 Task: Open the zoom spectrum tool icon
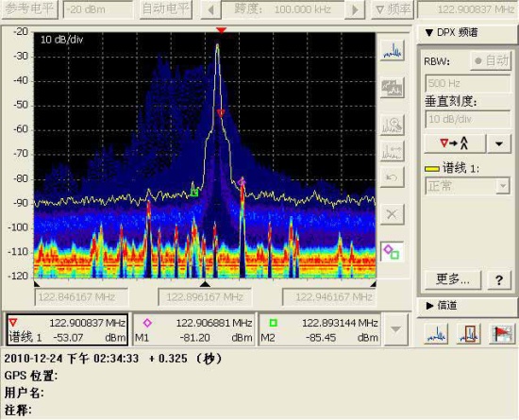[393, 125]
